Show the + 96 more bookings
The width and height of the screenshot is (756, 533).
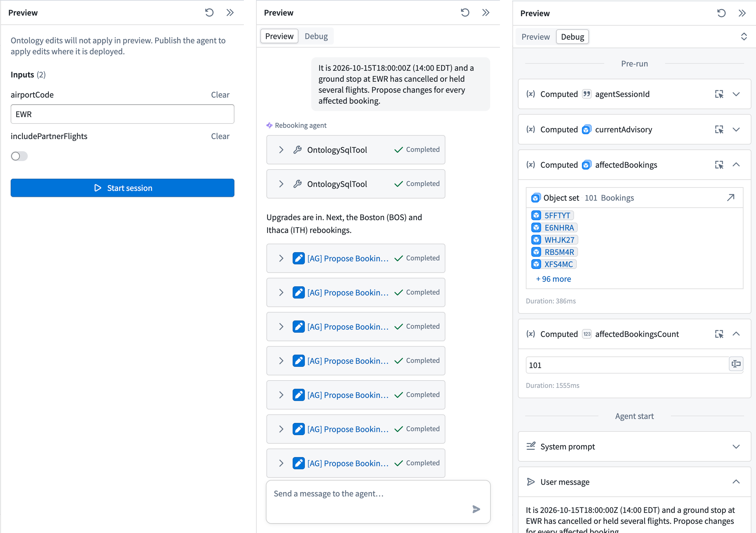pos(554,279)
